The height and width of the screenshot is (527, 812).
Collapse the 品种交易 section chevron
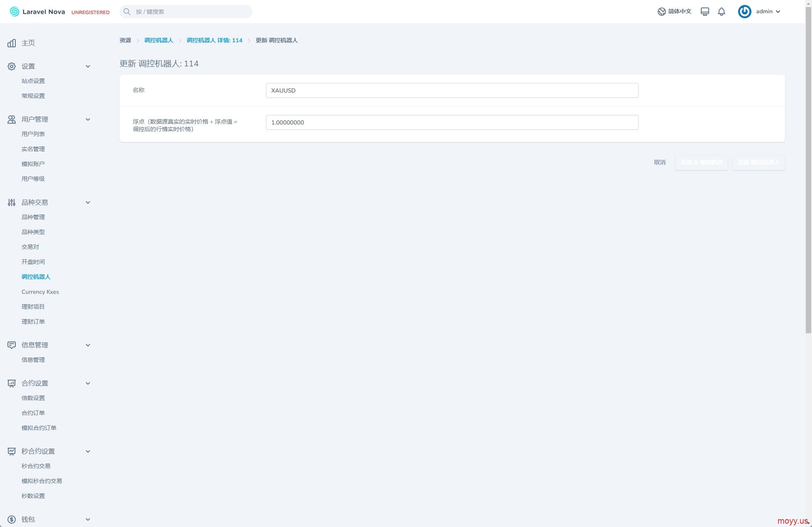click(88, 203)
